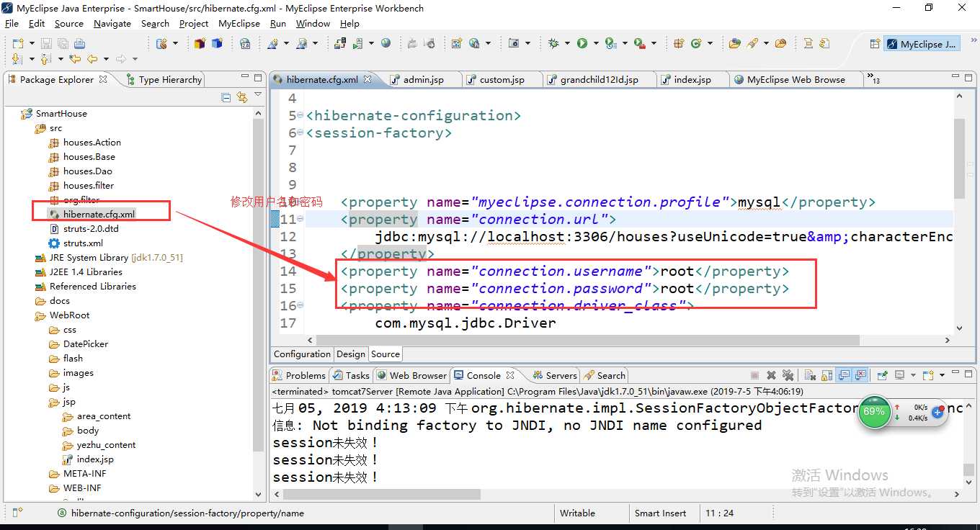Collapse the hibernate-configuration fold on line 5

coord(300,116)
